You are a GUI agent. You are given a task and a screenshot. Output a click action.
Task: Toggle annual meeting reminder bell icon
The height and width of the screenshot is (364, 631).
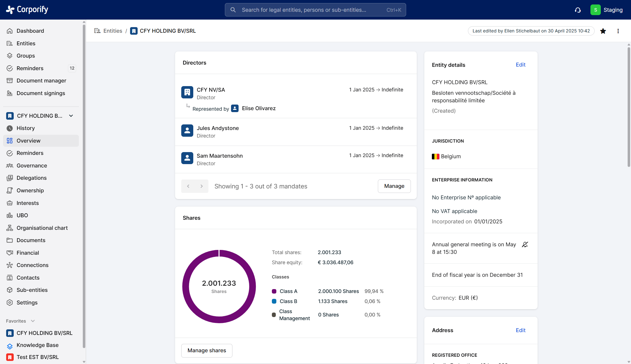[525, 245]
